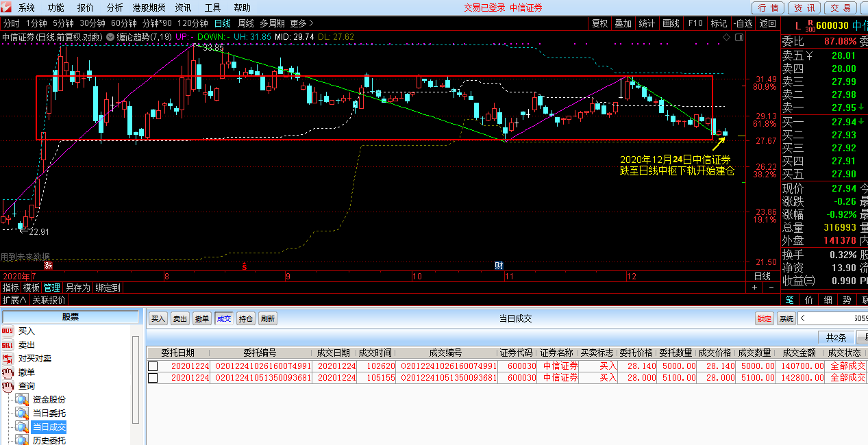Image resolution: width=868 pixels, height=445 pixels.
Task: Click the 买入 button in trade toolbar
Action: [159, 318]
